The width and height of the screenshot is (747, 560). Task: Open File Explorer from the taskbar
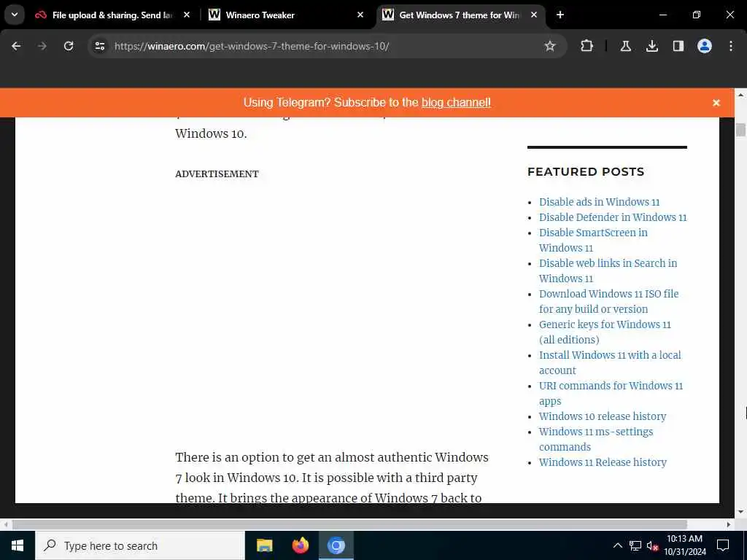point(264,545)
